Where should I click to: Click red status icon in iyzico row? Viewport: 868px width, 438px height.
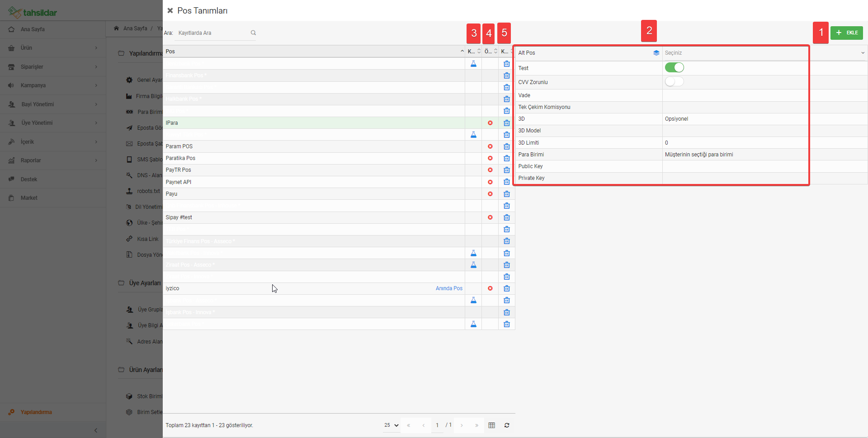pyautogui.click(x=490, y=288)
